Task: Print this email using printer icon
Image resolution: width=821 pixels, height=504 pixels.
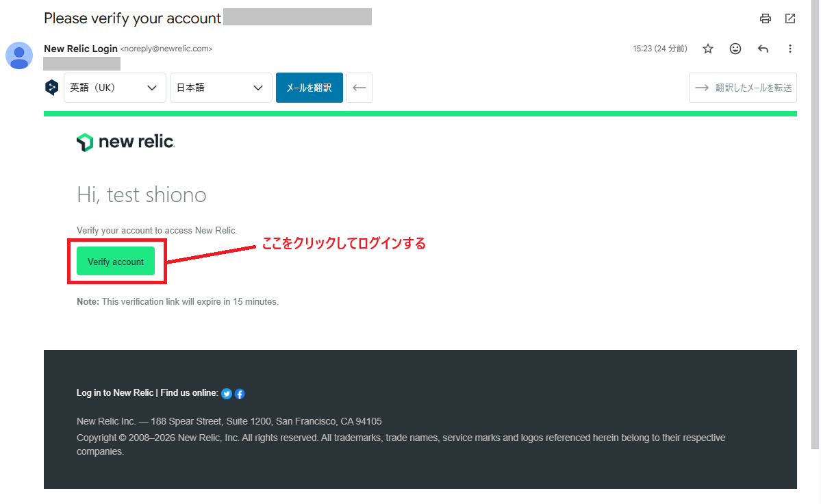Action: [765, 19]
